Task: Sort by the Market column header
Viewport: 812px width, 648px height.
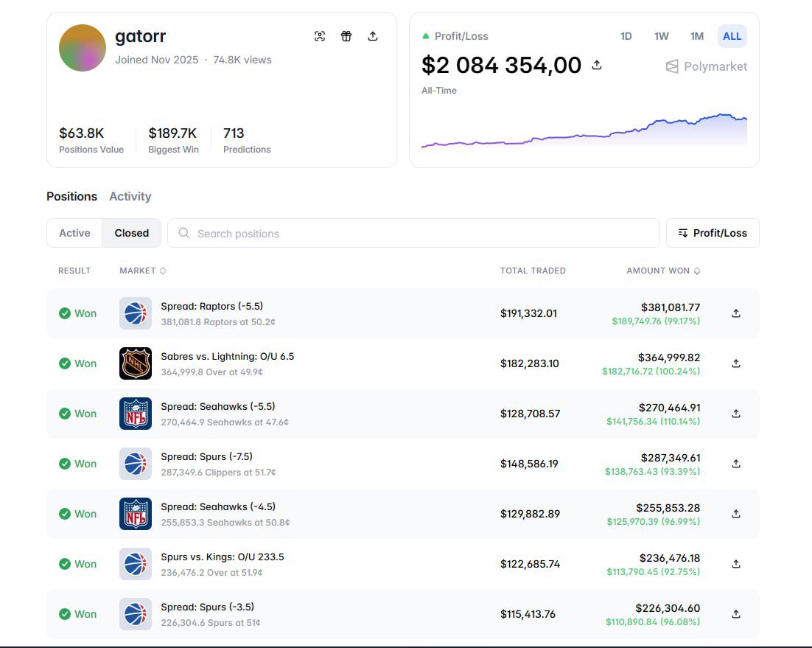Action: tap(143, 271)
